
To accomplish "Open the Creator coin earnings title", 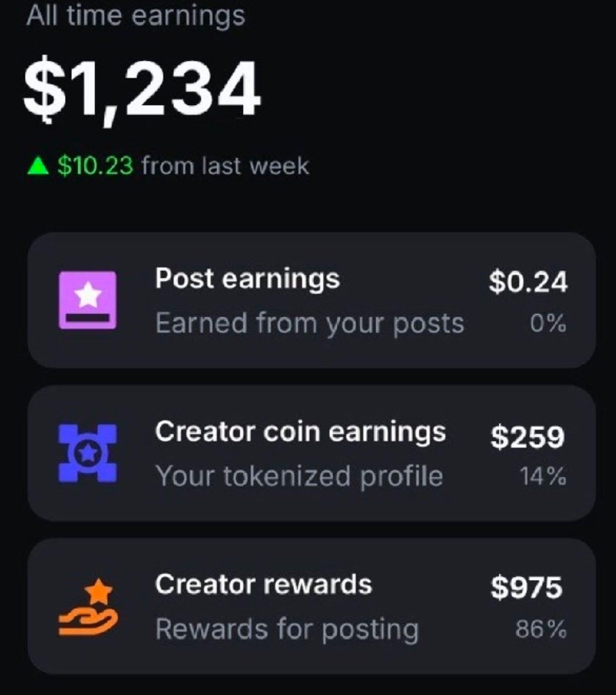I will tap(300, 432).
